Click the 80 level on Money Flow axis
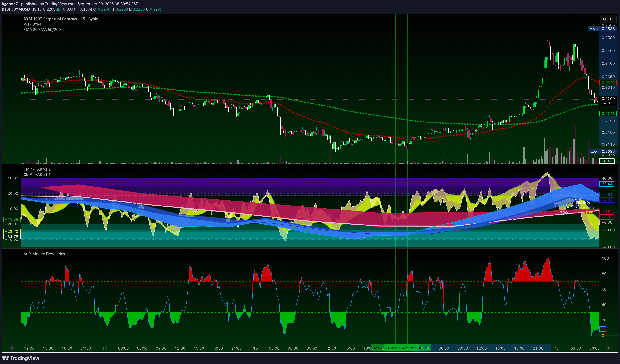This screenshot has width=620, height=364. [604, 274]
